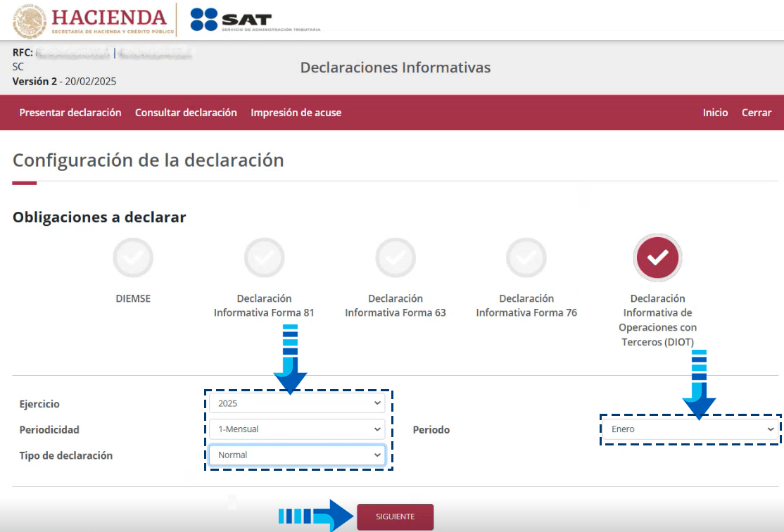The width and height of the screenshot is (784, 532).
Task: Open Presentar declaración menu
Action: click(70, 113)
